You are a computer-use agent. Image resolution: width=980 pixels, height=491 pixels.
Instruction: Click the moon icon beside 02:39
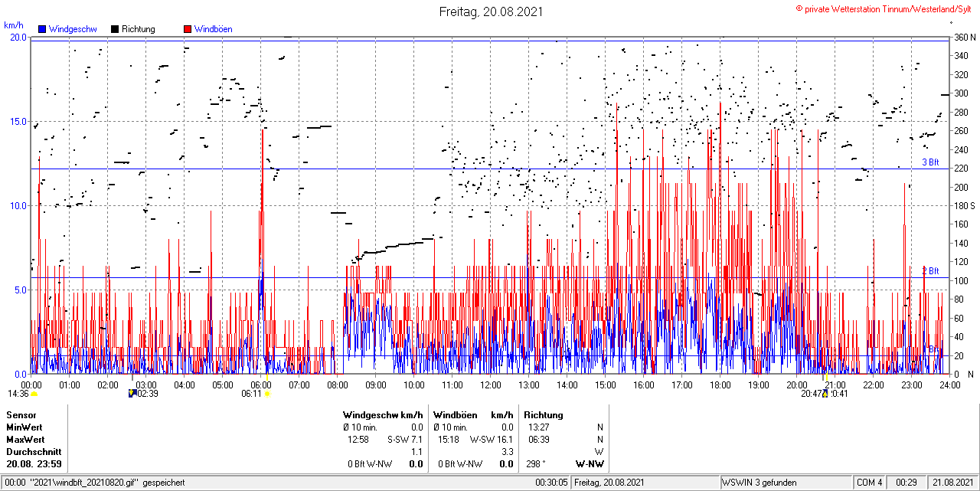click(x=132, y=394)
